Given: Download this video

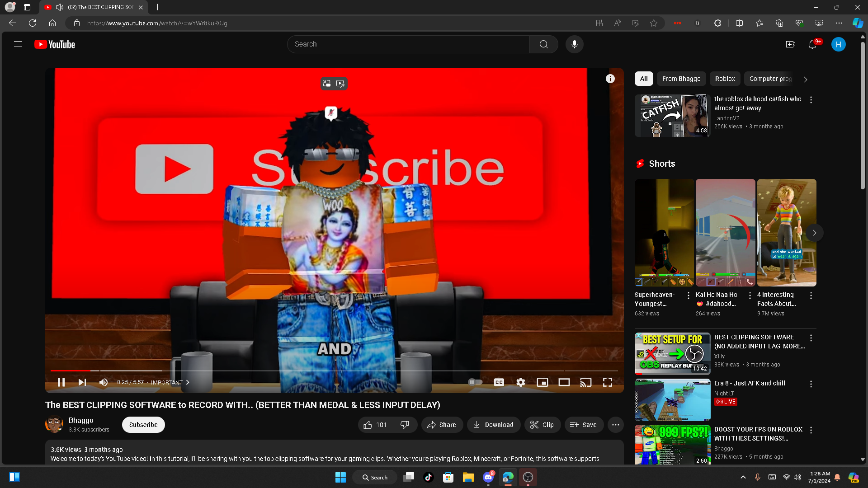Looking at the screenshot, I should (x=494, y=425).
